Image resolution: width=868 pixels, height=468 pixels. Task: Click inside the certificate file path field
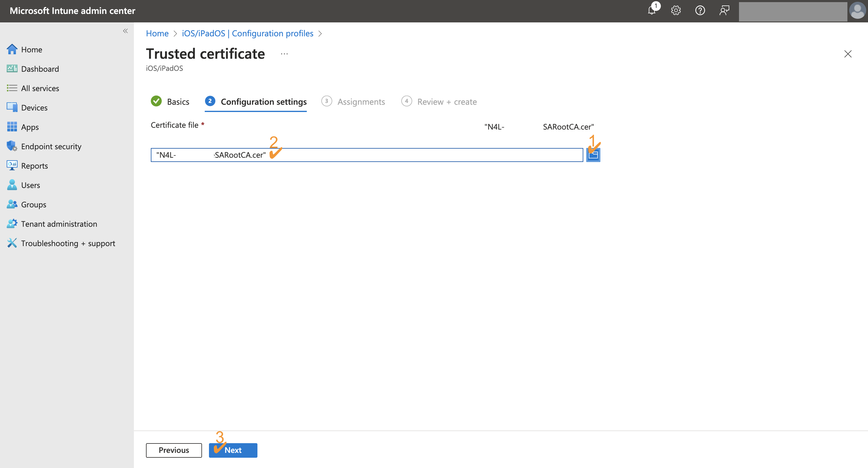coord(337,155)
